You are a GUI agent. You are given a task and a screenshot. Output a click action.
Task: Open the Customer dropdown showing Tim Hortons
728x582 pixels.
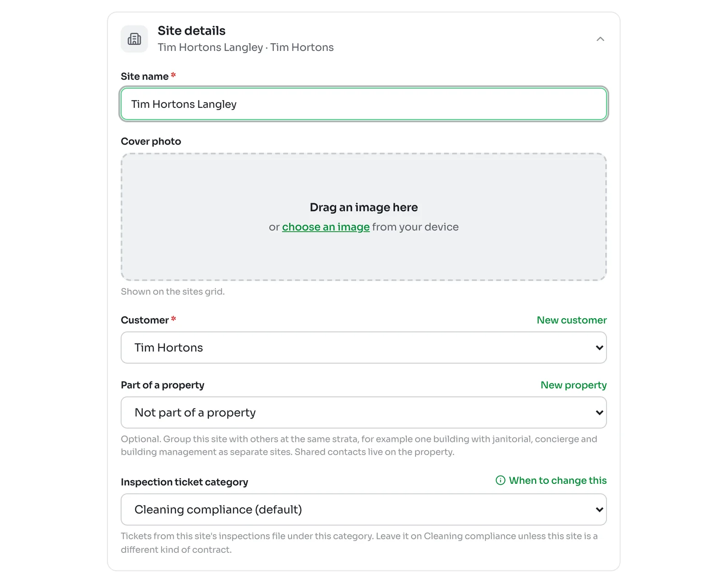(364, 347)
